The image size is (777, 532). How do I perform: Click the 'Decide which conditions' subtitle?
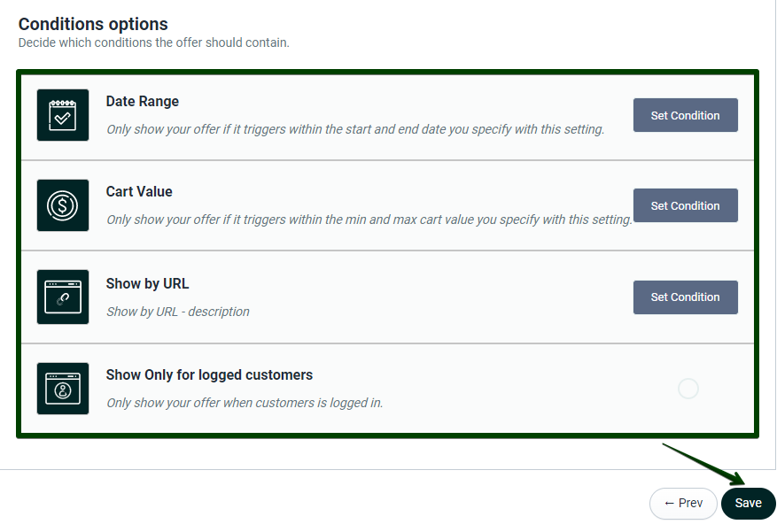[x=153, y=42]
